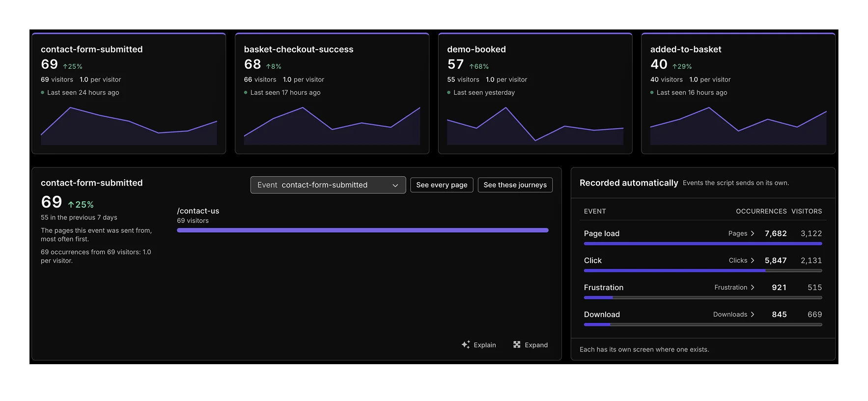This screenshot has height=401, width=868.
Task: Click the 3,122 visitors value
Action: click(811, 234)
